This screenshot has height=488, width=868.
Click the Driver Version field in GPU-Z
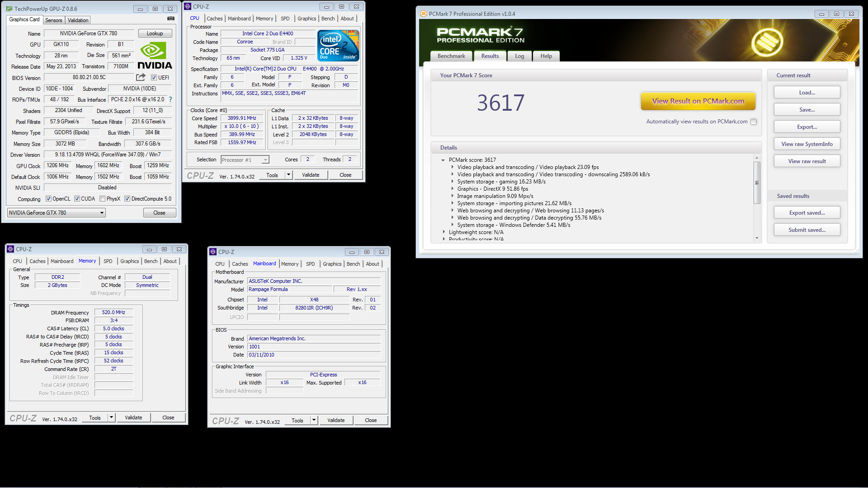pos(108,155)
